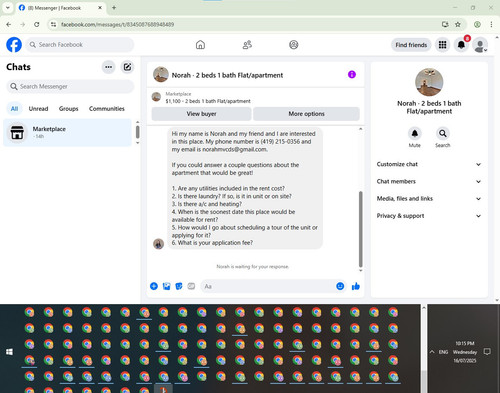Open the taskbar clock and date

tap(465, 352)
